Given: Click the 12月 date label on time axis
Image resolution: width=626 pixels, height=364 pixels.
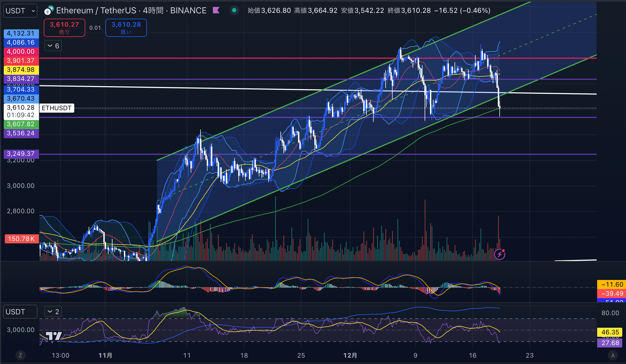Looking at the screenshot, I should [350, 355].
